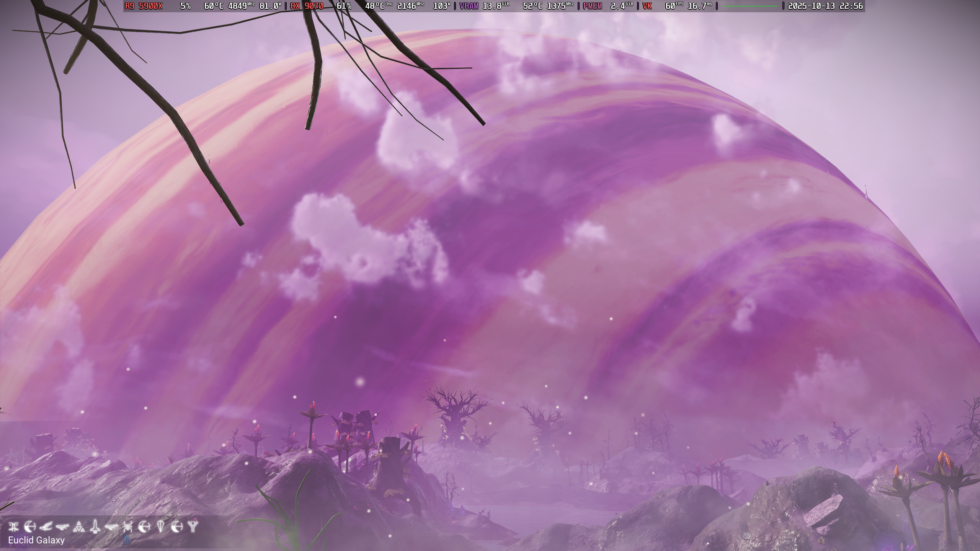Click the triangles portal glyph

click(79, 527)
